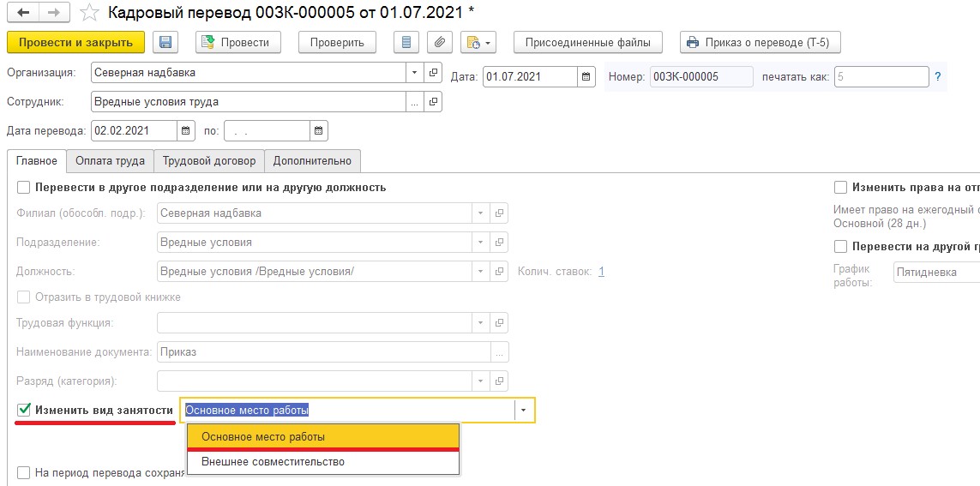
Task: Select Основное место работы from list
Action: [323, 436]
